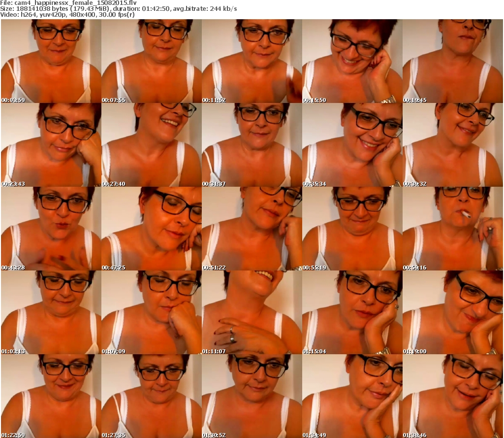Select the thumbnail at 00:35:34
Image resolution: width=504 pixels, height=438 pixels.
click(352, 145)
